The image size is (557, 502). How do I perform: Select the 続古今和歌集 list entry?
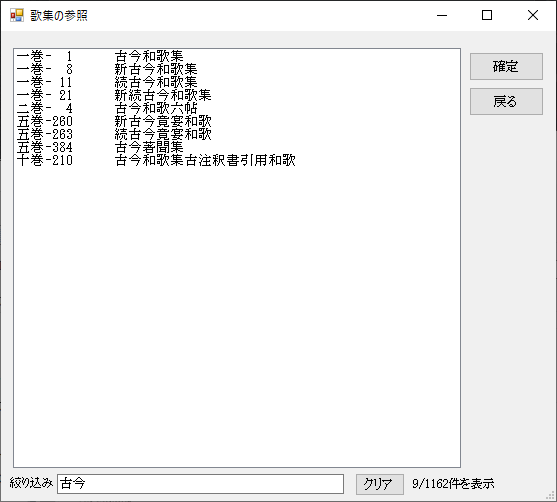[237, 82]
